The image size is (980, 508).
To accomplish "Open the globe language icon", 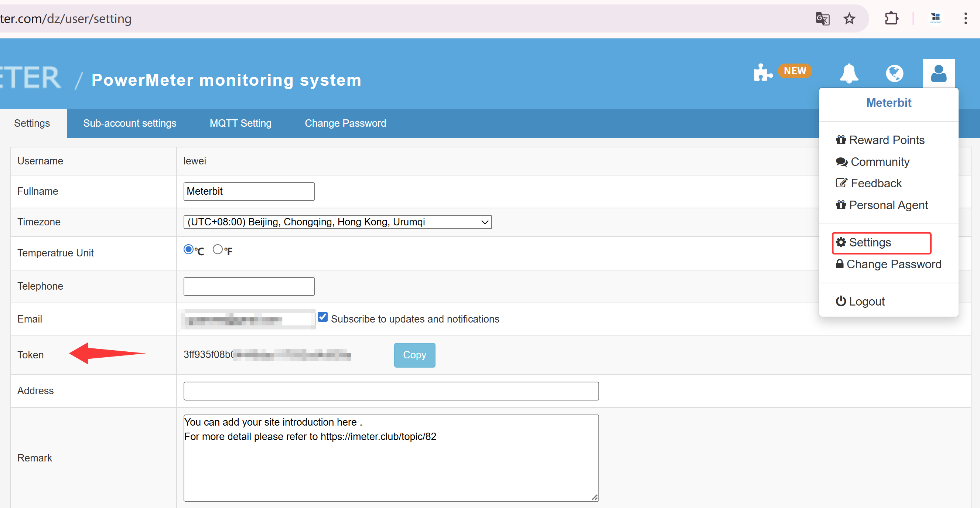I will point(894,73).
